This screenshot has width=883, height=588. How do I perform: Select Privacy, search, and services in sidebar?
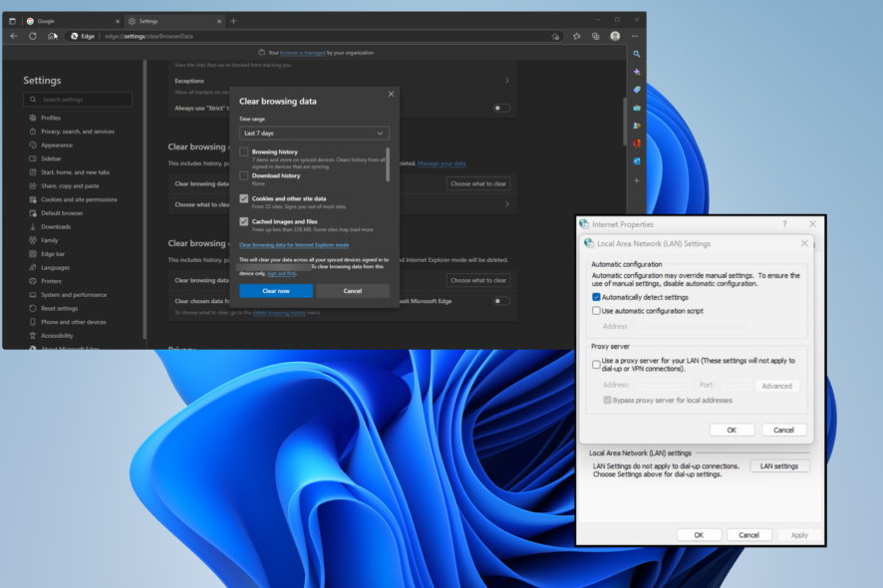[x=77, y=132]
